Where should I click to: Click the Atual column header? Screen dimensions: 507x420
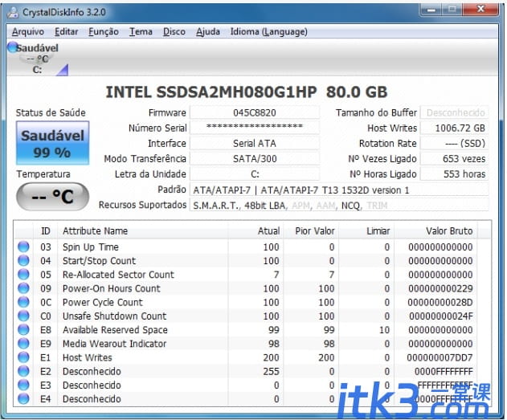tap(256, 231)
